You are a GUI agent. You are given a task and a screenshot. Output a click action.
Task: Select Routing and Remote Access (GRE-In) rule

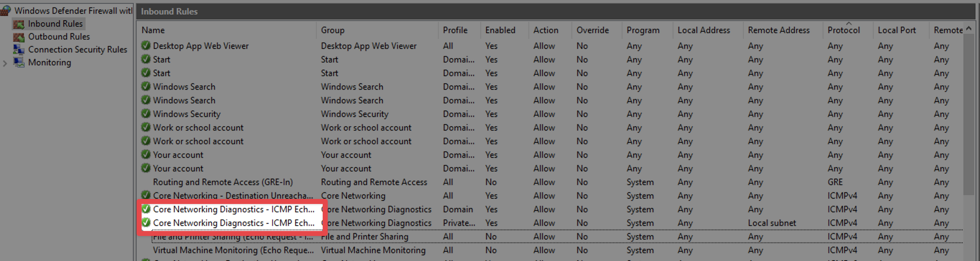pos(223,182)
